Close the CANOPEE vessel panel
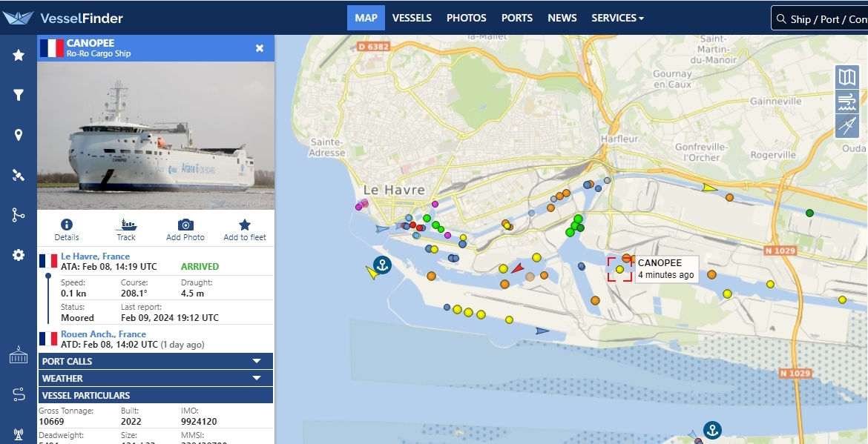Viewport: 868px width, 444px height. point(260,48)
